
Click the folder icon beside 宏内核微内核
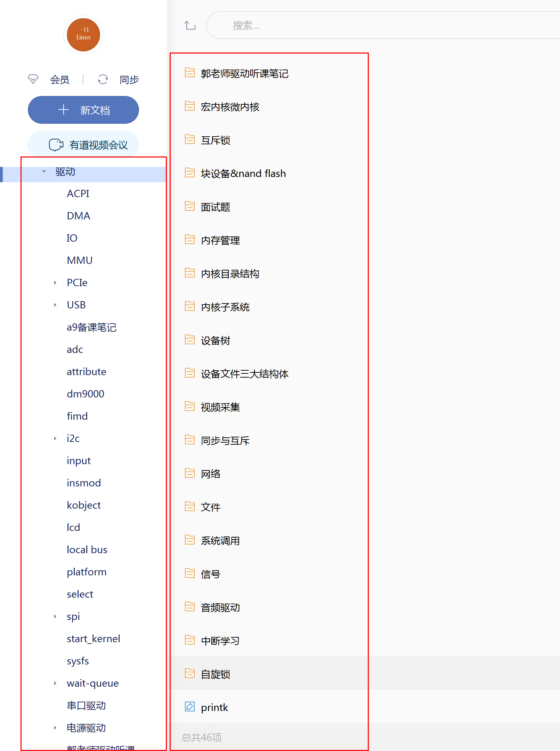pos(190,106)
